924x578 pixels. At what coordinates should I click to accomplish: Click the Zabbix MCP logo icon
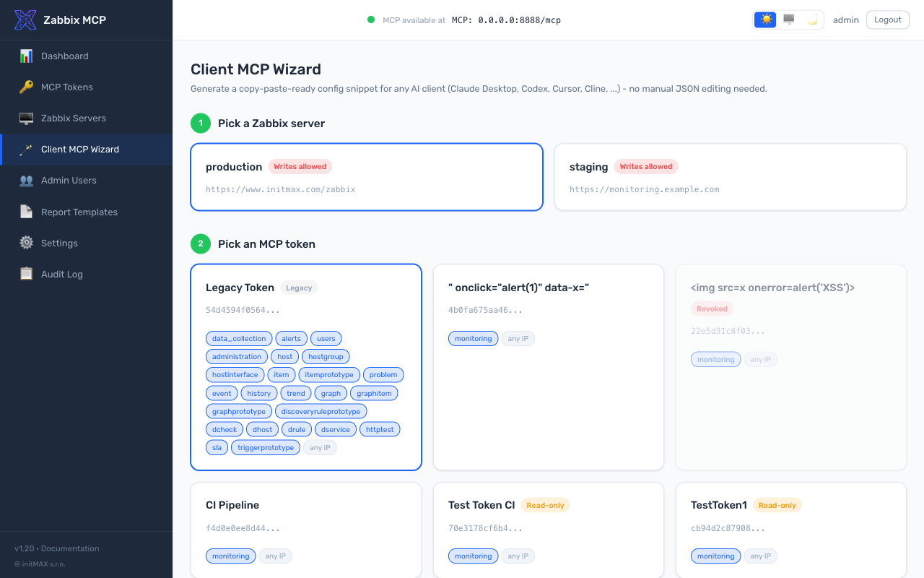coord(25,20)
